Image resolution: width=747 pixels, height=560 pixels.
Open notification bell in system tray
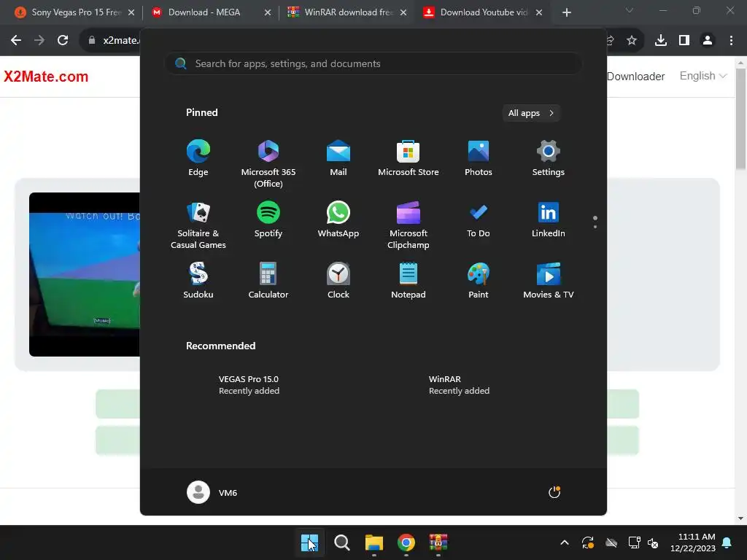[x=727, y=542]
